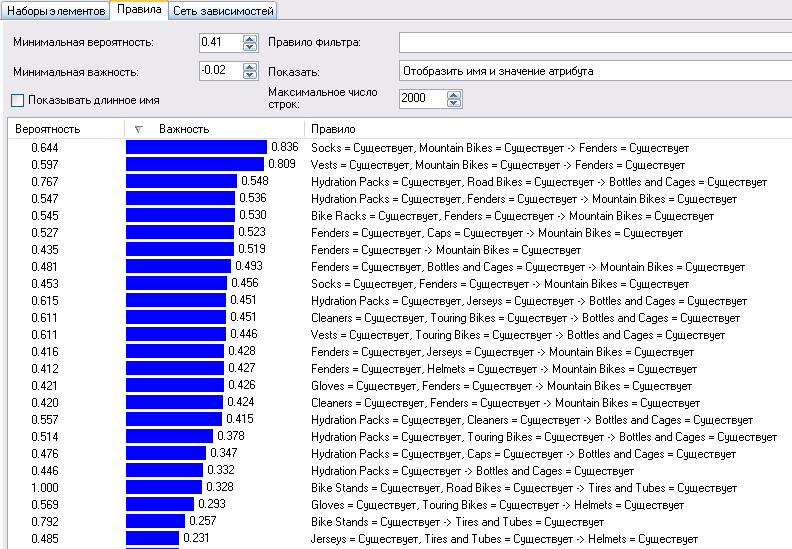Click the probability value 0.644
The width and height of the screenshot is (792, 549).
point(45,148)
